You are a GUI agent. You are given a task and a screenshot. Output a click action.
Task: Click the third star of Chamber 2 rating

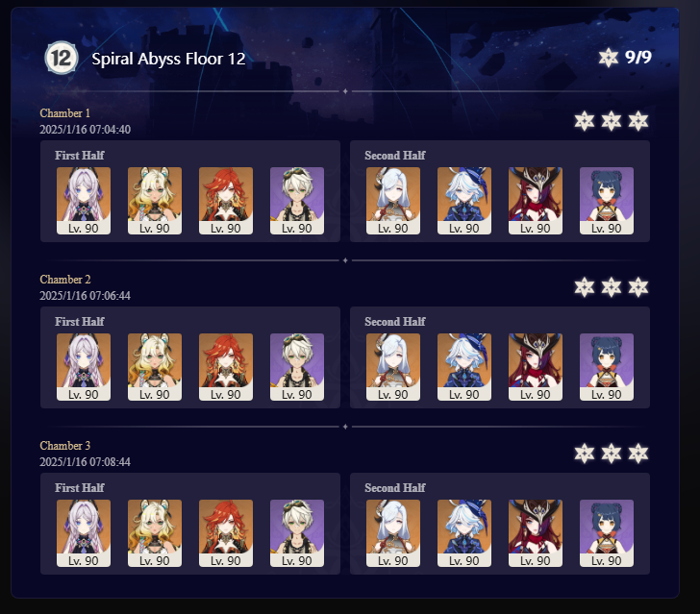638,287
